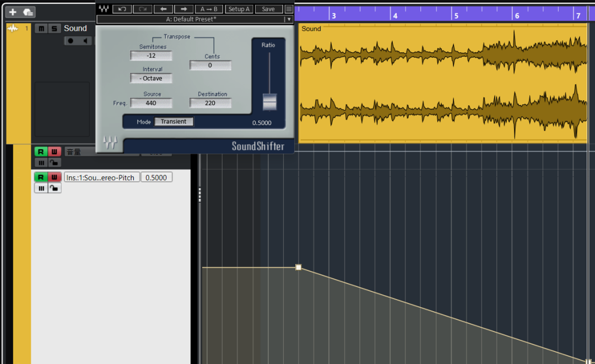Open the track presets cloud icon

click(x=28, y=12)
